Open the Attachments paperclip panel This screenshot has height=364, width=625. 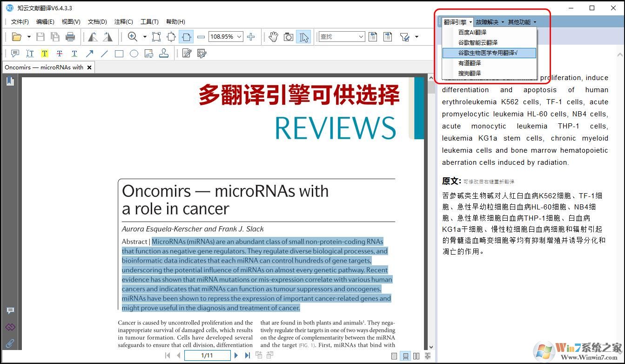click(10, 344)
